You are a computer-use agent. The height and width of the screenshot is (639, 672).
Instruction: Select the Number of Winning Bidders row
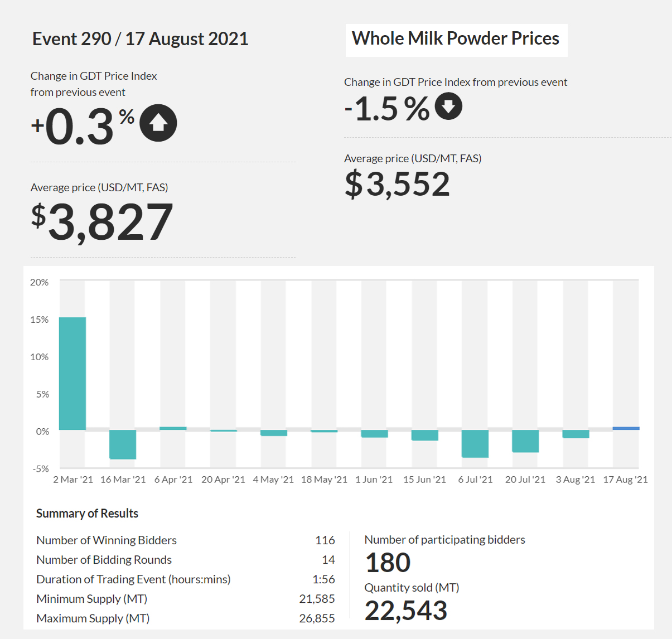[186, 540]
